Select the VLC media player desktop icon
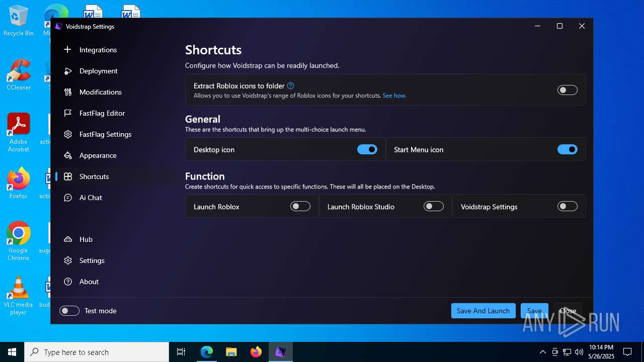 pos(18,296)
